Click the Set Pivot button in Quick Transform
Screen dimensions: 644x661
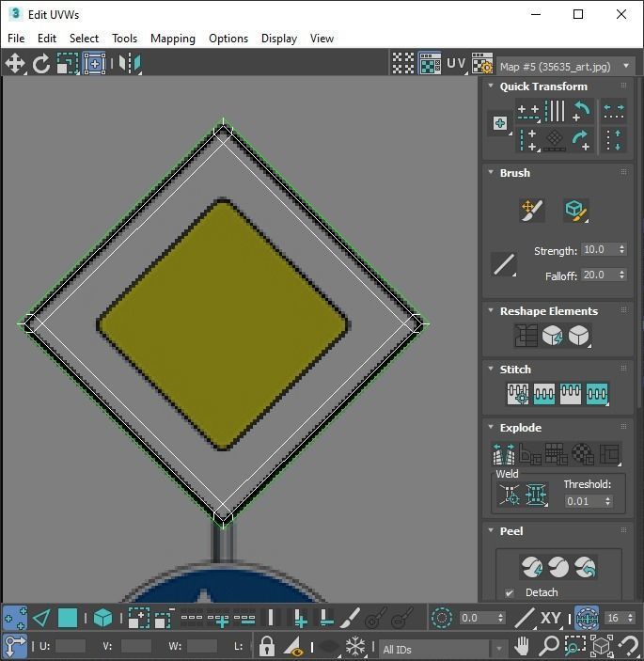pyautogui.click(x=500, y=123)
